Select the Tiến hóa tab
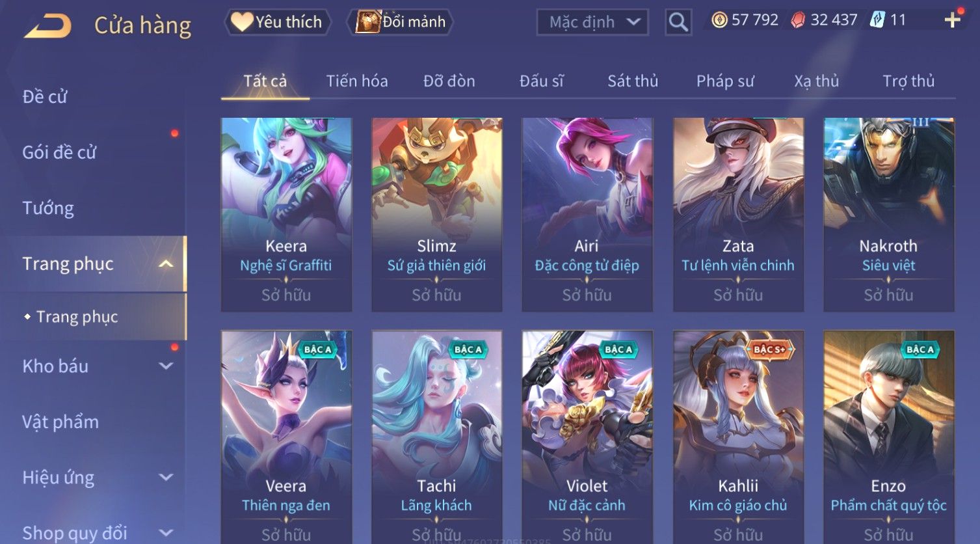The width and height of the screenshot is (980, 544). pos(357,81)
